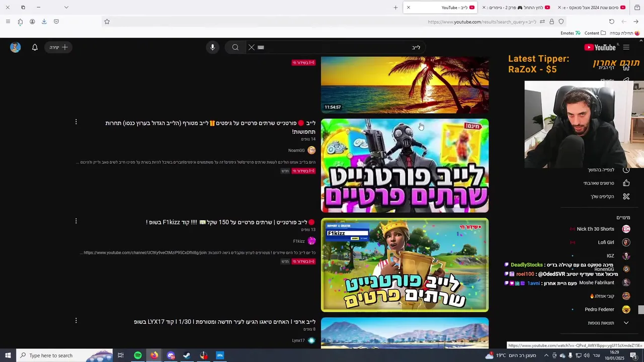Go back using right-pointing arrow
The height and width of the screenshot is (362, 644).
click(636, 22)
